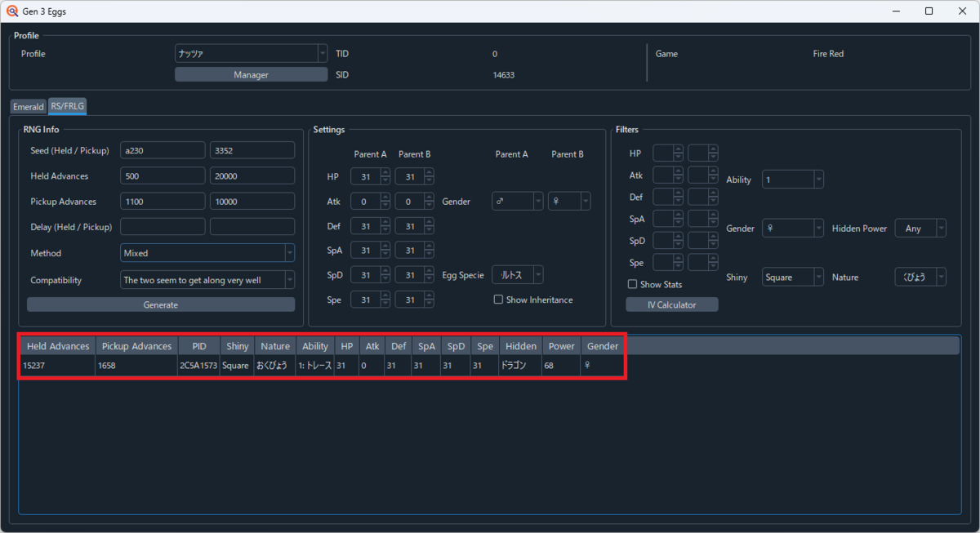Increase Parent A Spe stepper up arrow
The width and height of the screenshot is (980, 533).
385,296
